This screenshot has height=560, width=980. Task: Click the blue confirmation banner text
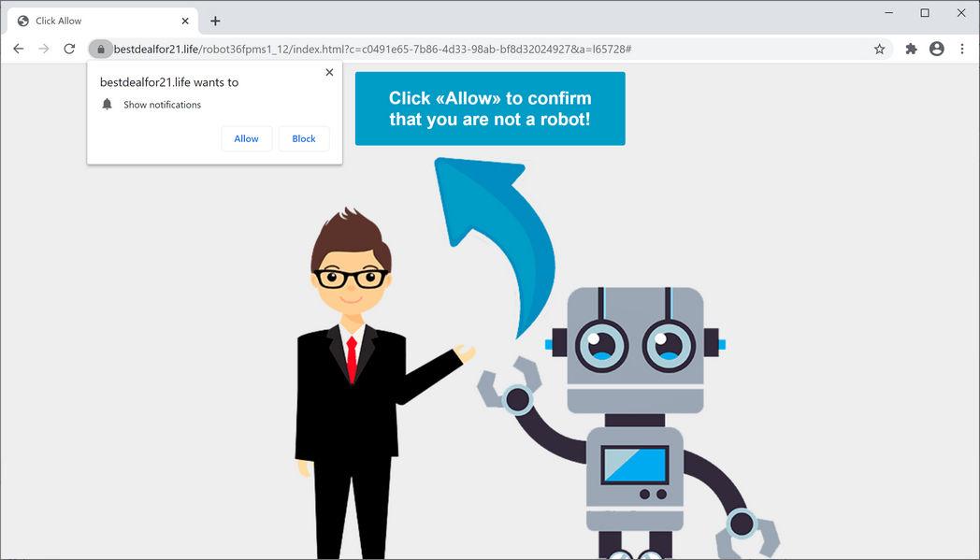click(x=489, y=108)
